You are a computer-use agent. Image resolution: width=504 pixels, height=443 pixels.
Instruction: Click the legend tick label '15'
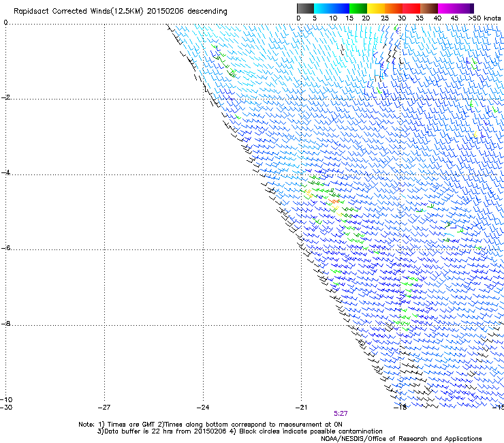pyautogui.click(x=349, y=18)
